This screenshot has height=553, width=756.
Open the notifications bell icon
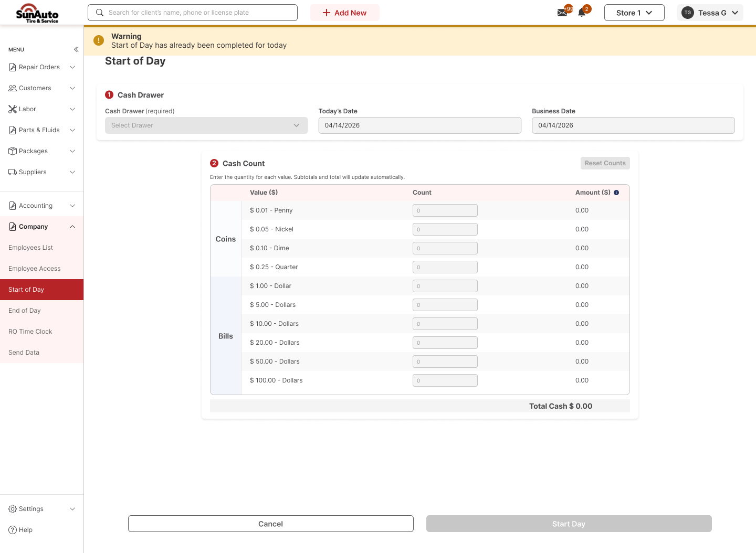click(x=582, y=13)
